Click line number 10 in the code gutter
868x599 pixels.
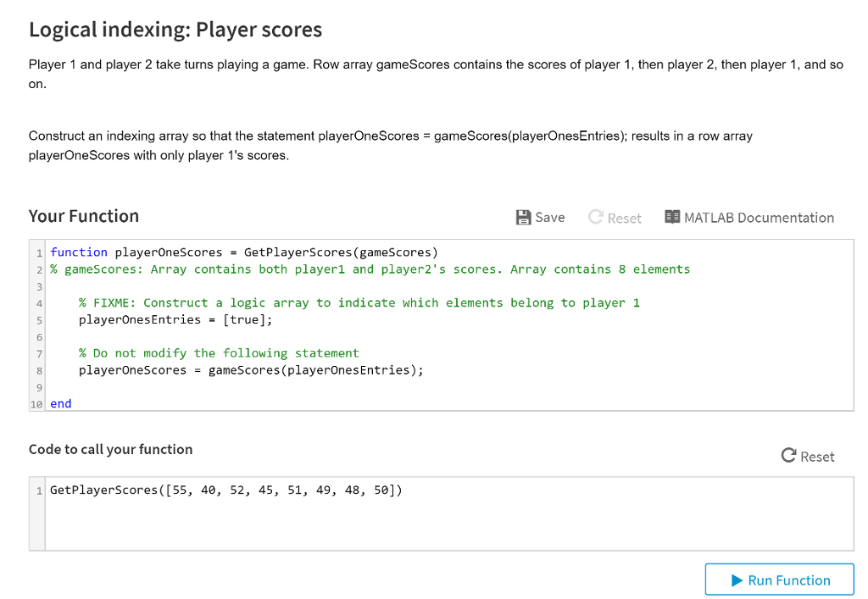[x=36, y=404]
